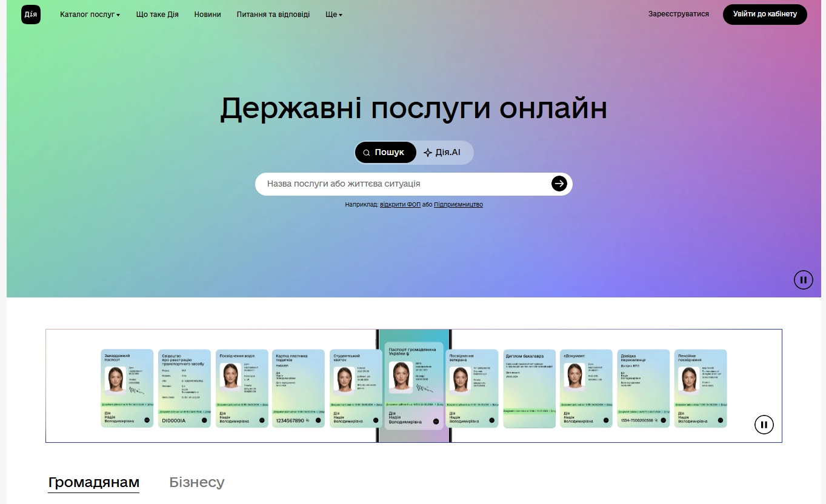Click the Паспорт громадянина України card
This screenshot has width=826, height=504.
pos(414,386)
